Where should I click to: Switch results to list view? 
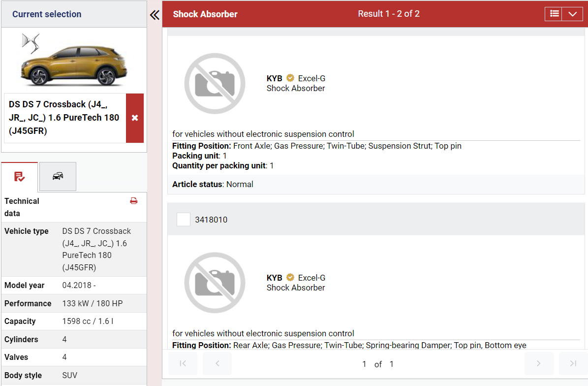point(554,14)
